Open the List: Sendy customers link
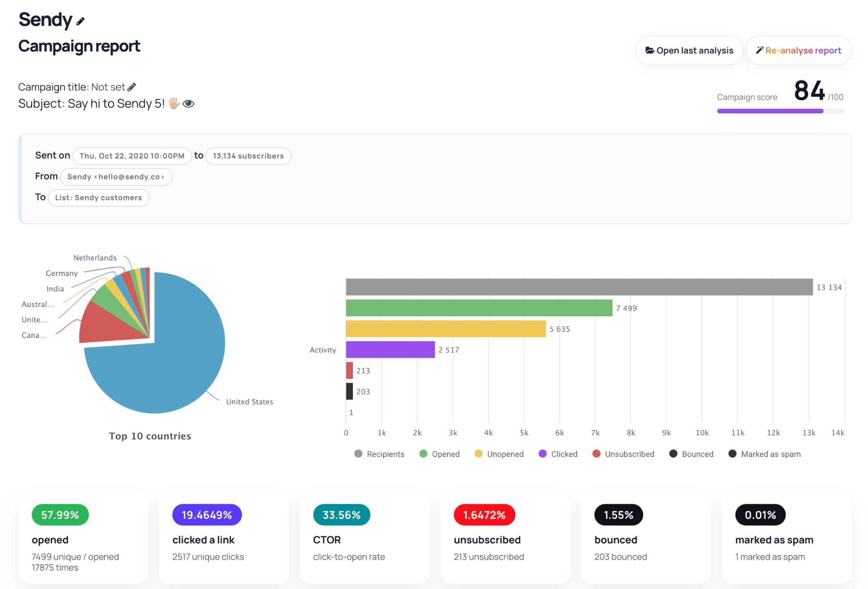Screen dimensions: 868x589 point(99,198)
